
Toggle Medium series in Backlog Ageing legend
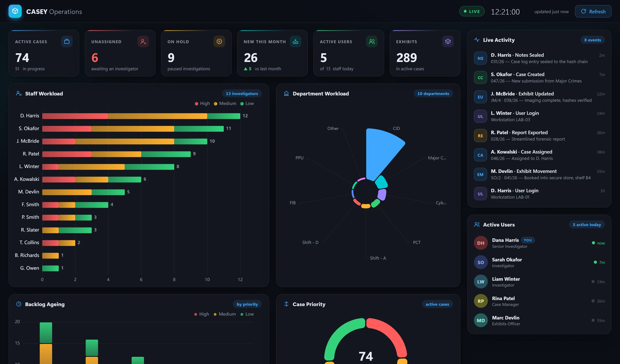pyautogui.click(x=224, y=314)
